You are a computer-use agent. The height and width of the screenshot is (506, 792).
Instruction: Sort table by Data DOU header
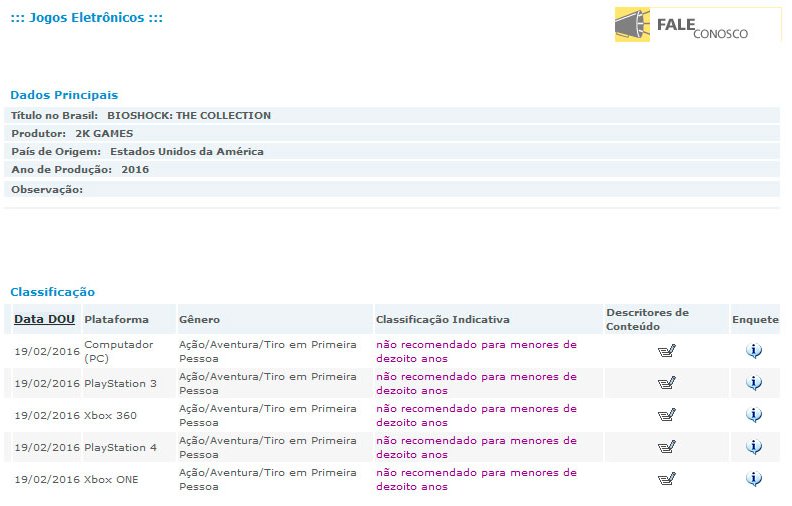click(44, 319)
